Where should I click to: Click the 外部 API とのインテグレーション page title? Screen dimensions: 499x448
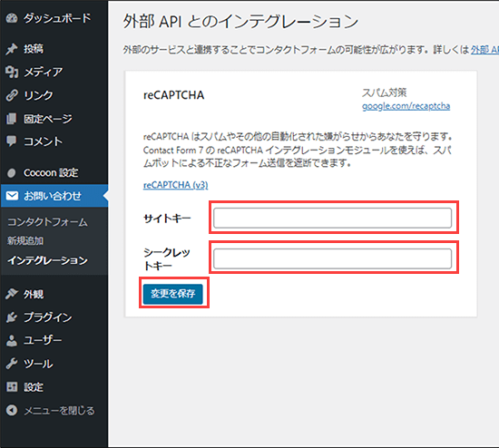point(240,22)
